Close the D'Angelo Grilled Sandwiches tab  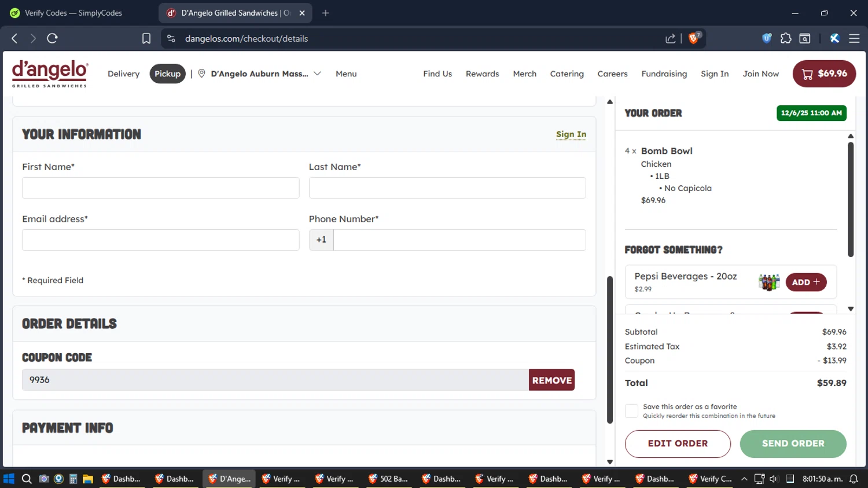(302, 13)
